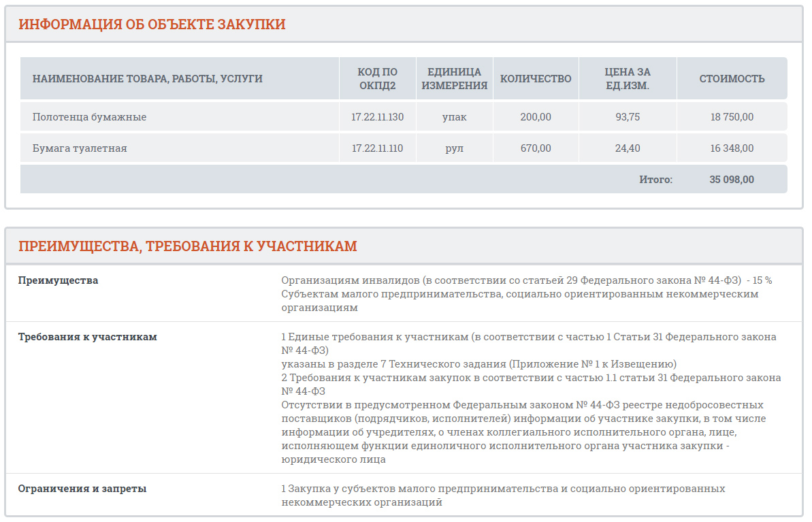Click the unit price 93,75
The width and height of the screenshot is (812, 522).
click(x=628, y=117)
